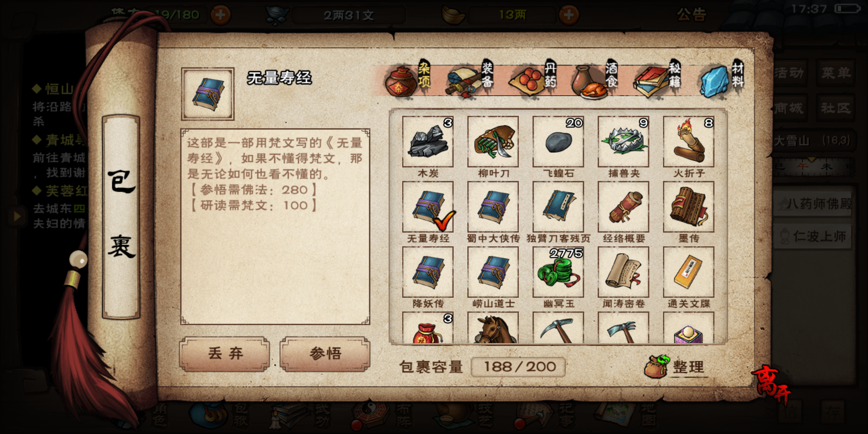868x434 pixels.
Task: Toggle the checked 无量寿经 book selection
Action: point(428,207)
